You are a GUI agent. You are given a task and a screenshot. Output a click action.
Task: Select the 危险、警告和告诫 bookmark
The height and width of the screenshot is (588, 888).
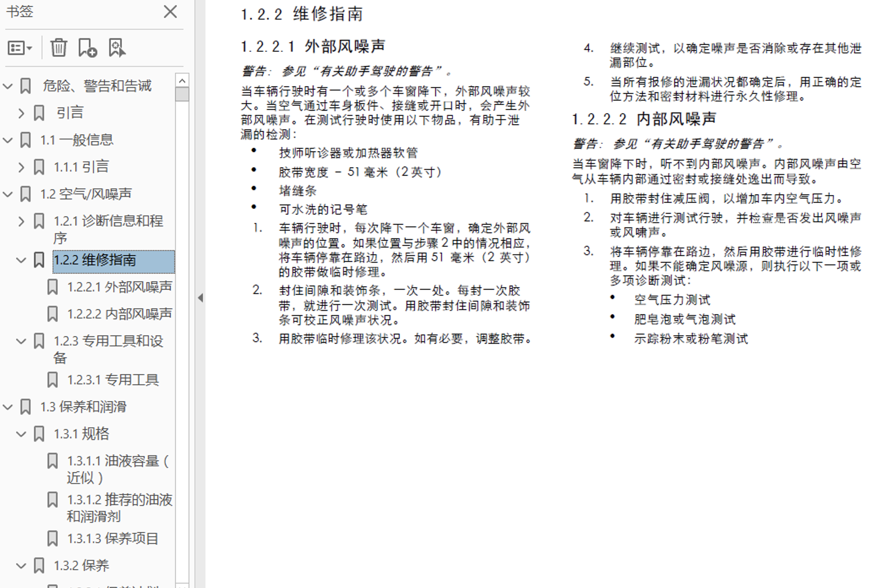(97, 86)
